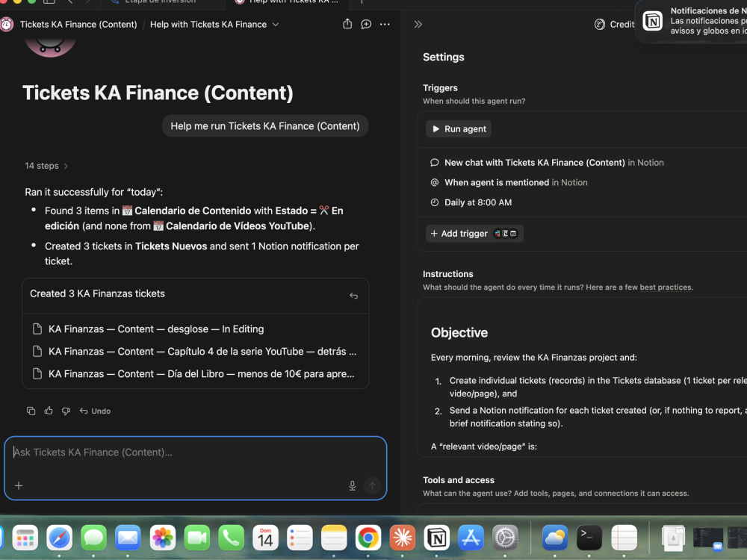Open the Claude app from the dock

403,538
